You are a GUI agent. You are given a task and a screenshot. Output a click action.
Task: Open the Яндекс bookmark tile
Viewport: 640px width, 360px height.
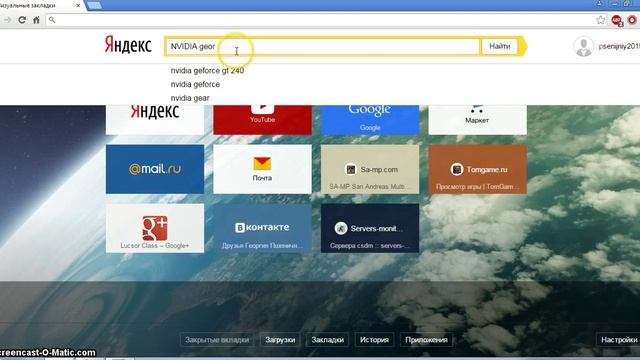pos(155,120)
